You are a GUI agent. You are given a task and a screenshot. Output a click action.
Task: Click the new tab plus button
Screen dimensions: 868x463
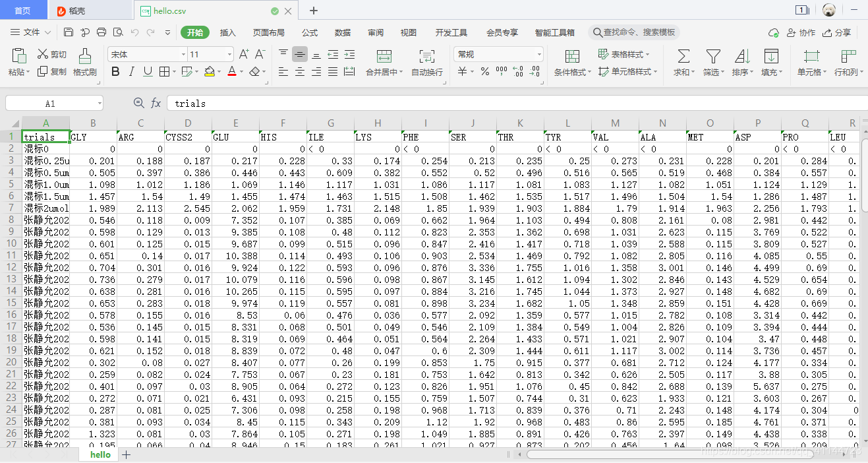[x=314, y=11]
